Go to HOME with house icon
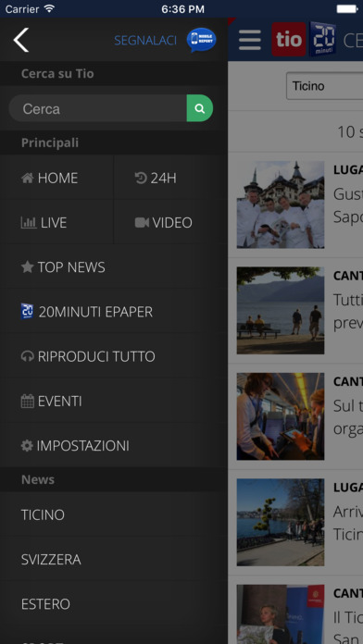Viewport: 363px width, 644px height. click(56, 178)
